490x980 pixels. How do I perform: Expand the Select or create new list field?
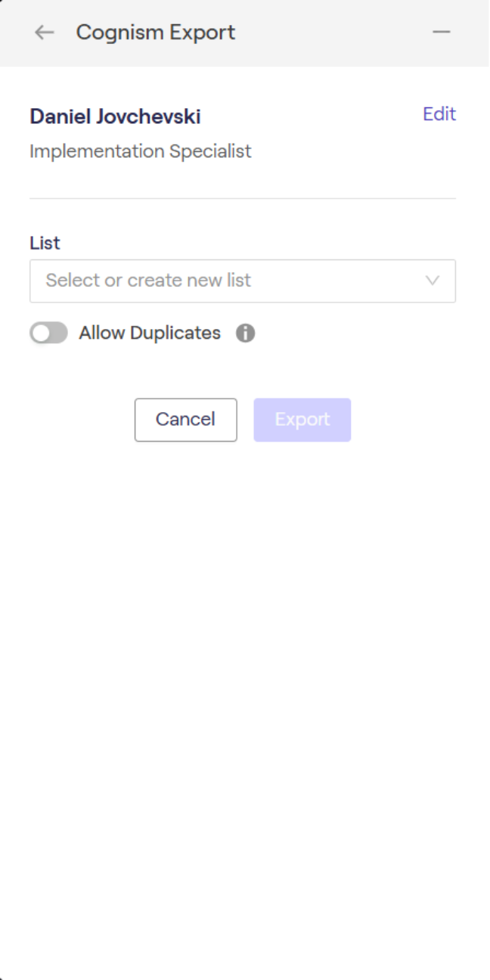click(242, 281)
